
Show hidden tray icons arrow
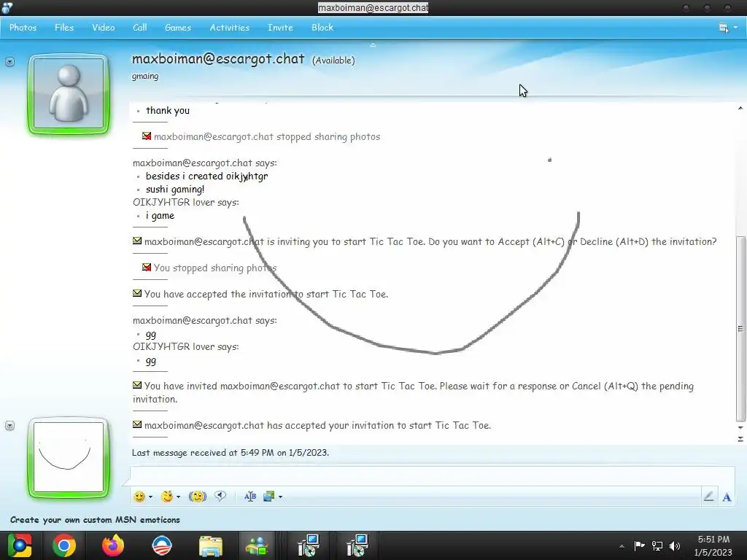pyautogui.click(x=622, y=546)
